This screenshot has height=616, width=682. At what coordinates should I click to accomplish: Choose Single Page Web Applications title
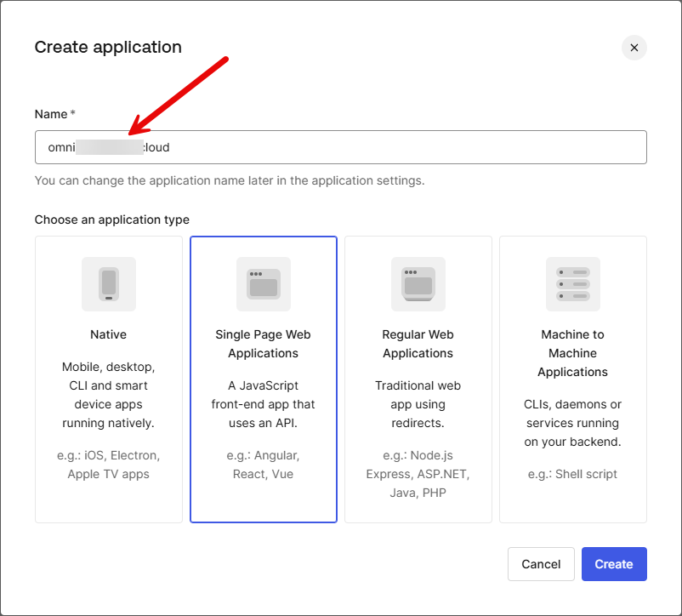264,344
